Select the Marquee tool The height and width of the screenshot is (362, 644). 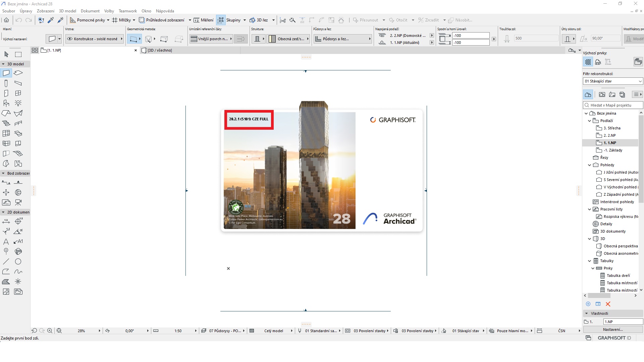click(x=18, y=54)
